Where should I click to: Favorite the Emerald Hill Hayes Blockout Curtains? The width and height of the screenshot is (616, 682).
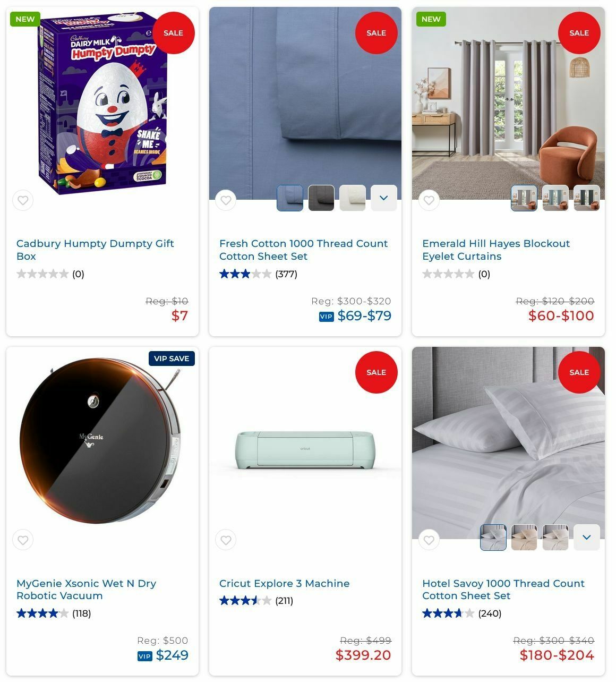429,200
